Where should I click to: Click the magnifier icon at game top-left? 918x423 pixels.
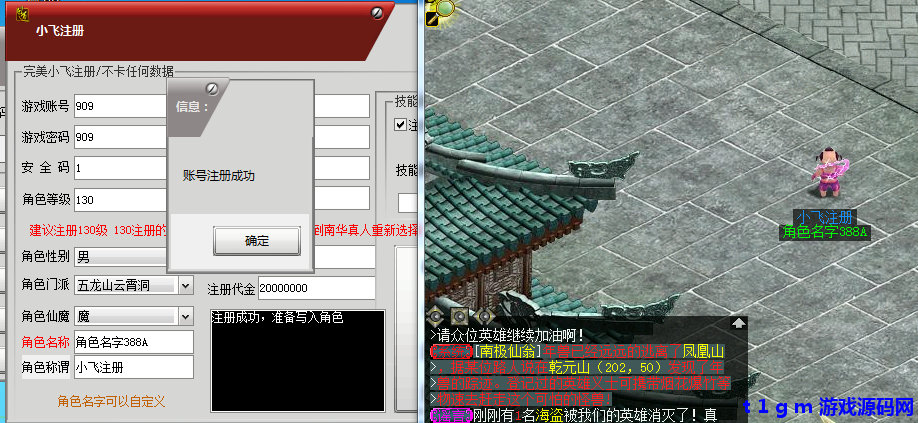coord(445,9)
